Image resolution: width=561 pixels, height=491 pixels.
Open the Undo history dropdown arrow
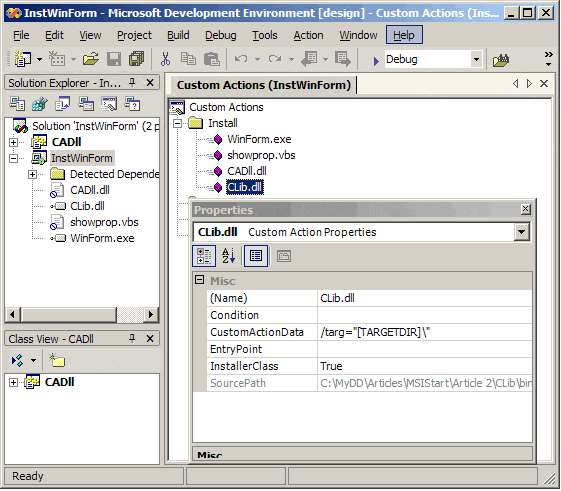pos(257,59)
